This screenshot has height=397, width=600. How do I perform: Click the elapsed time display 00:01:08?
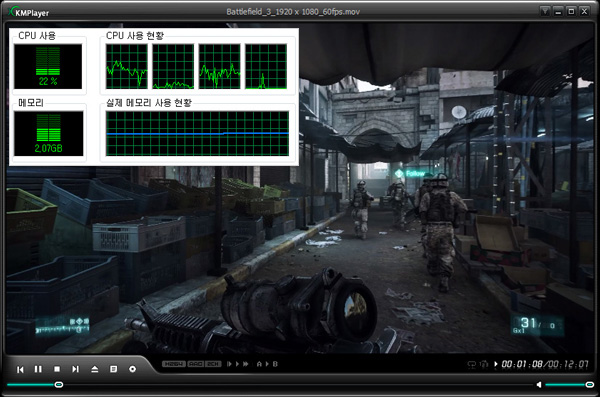coord(522,364)
